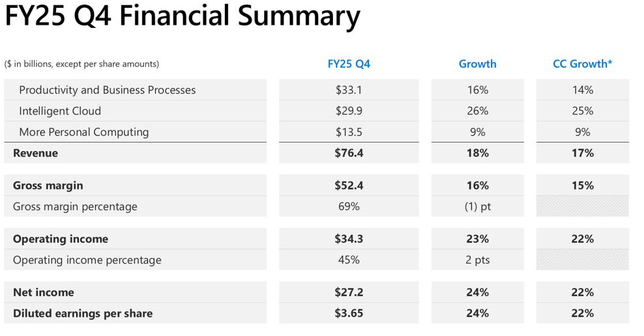
Task: Click the Operating income percentage label
Action: coord(87,260)
